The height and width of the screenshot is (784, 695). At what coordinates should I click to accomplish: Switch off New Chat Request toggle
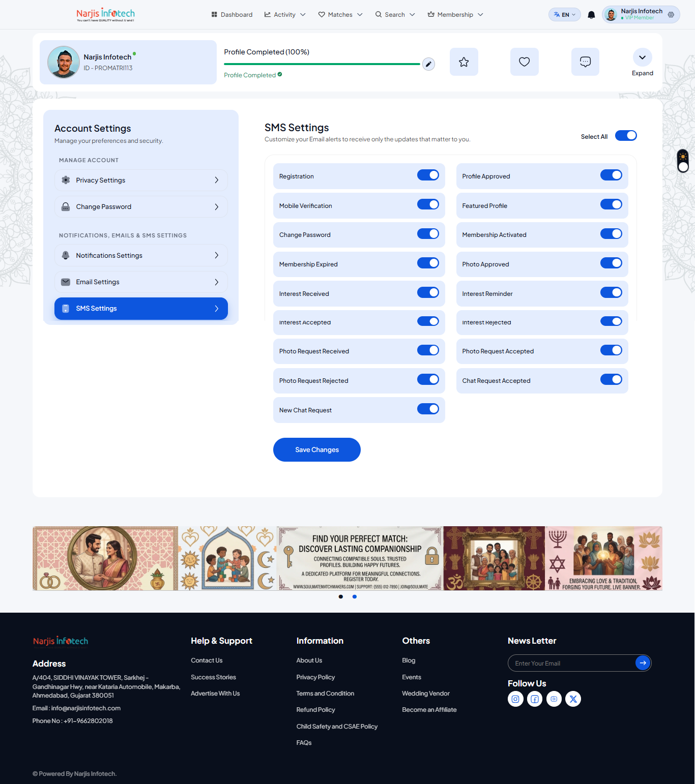[428, 409]
